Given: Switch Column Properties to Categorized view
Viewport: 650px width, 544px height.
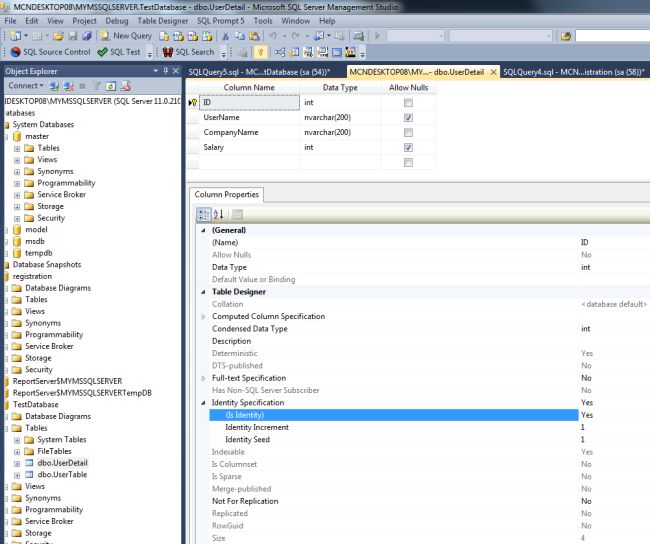Looking at the screenshot, I should pyautogui.click(x=204, y=214).
